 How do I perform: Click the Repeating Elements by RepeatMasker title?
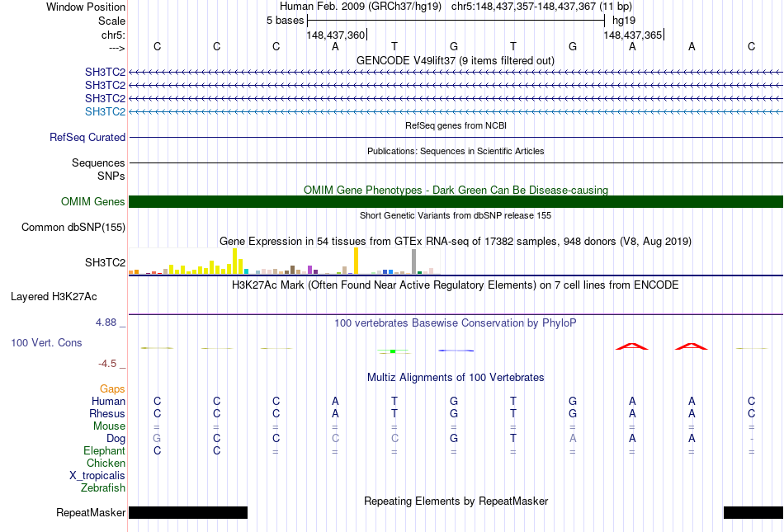tap(456, 501)
